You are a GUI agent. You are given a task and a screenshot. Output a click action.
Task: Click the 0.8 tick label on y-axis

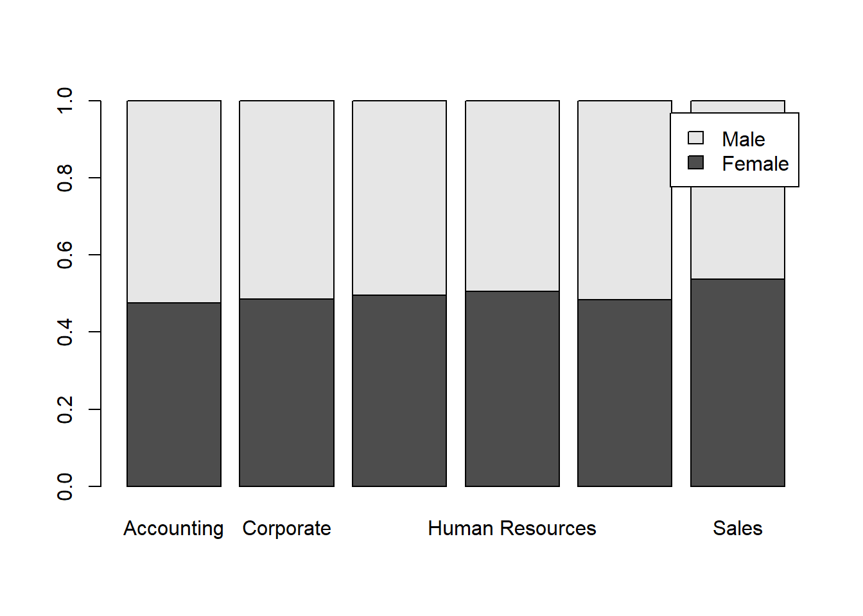(65, 178)
